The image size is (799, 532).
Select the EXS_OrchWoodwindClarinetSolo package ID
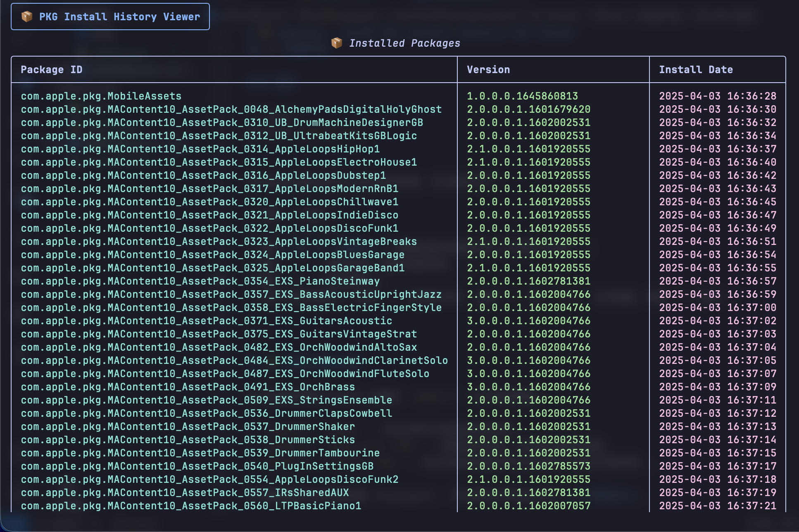(234, 360)
